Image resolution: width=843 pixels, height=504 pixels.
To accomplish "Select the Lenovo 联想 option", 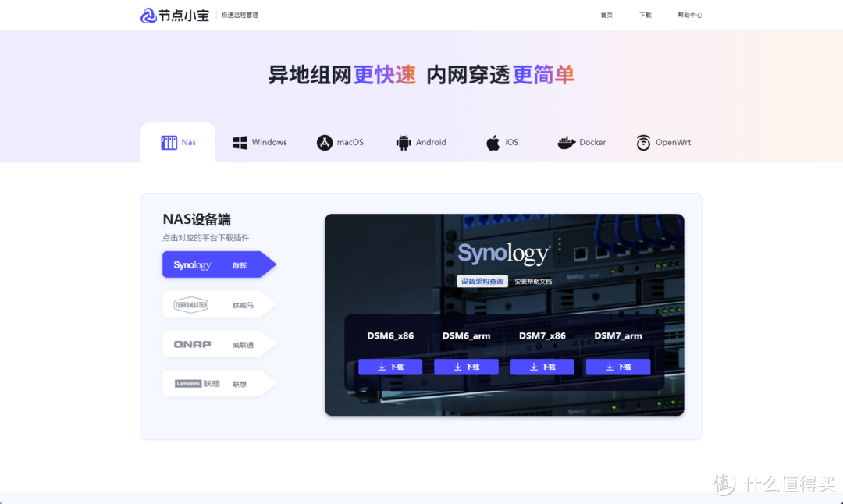I will (x=211, y=382).
